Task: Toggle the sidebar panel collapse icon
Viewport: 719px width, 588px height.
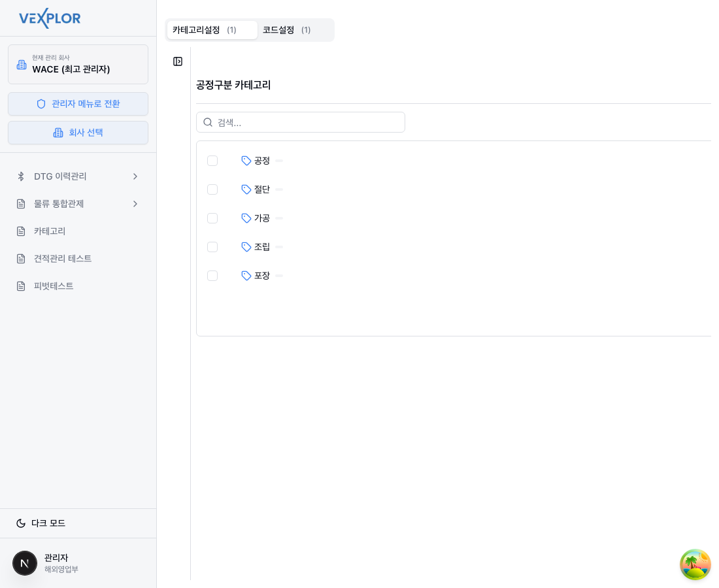Action: click(x=178, y=61)
